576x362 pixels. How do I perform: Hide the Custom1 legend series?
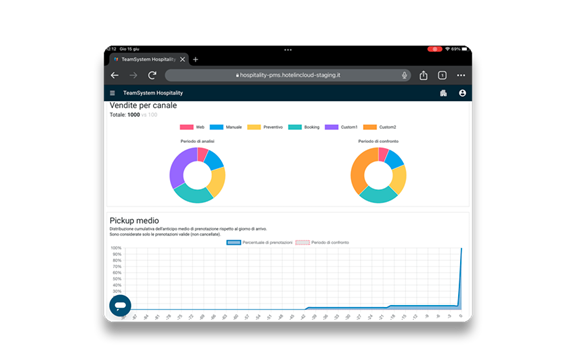[x=341, y=127]
